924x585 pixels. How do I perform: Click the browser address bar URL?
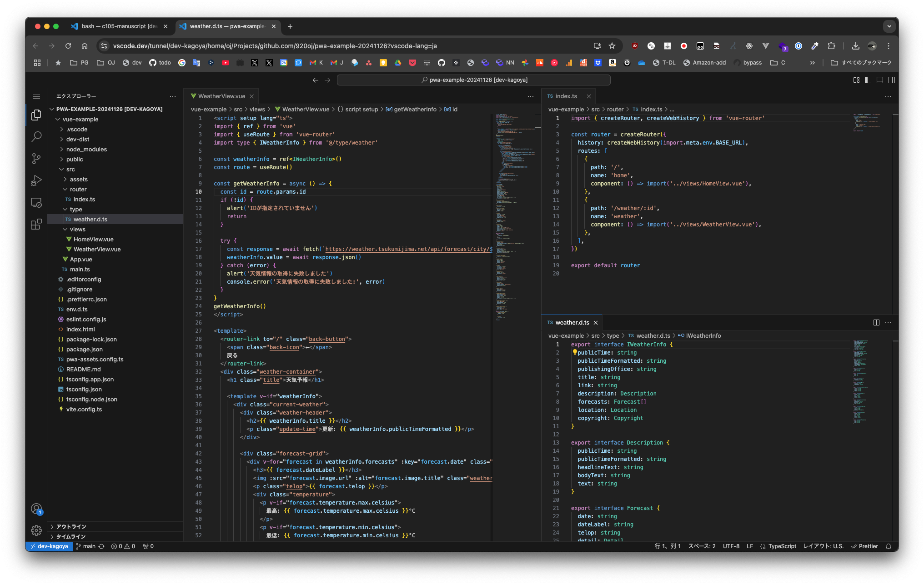click(275, 46)
